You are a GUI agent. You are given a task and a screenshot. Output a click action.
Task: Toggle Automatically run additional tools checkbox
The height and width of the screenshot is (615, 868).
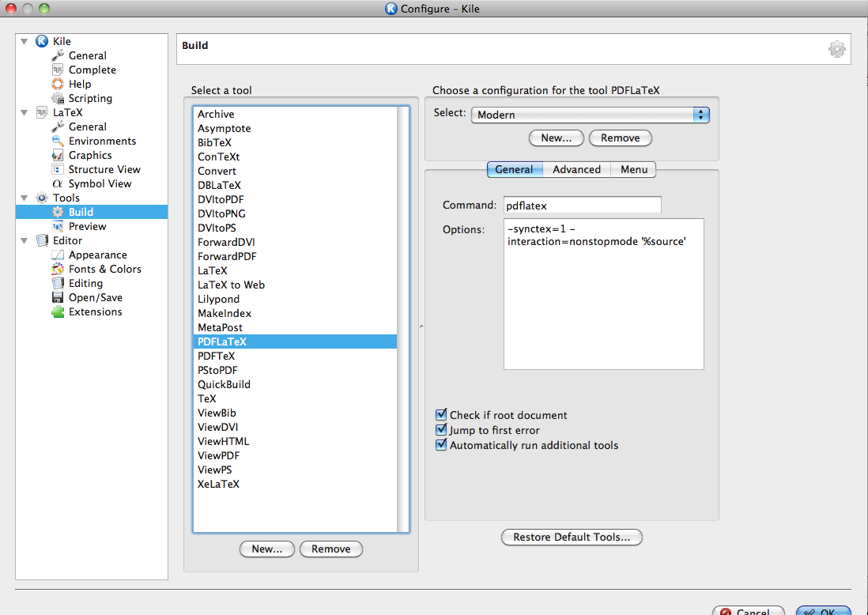click(x=441, y=444)
